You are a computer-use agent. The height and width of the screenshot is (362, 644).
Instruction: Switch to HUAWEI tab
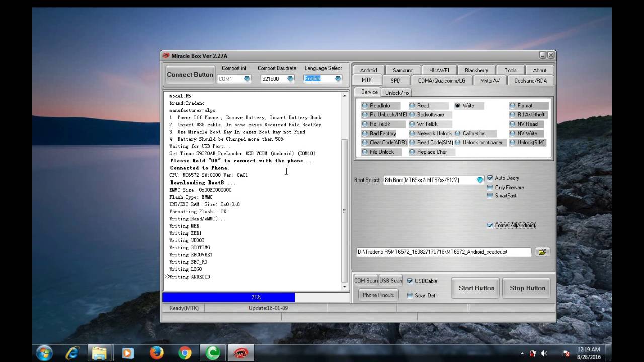(x=439, y=70)
